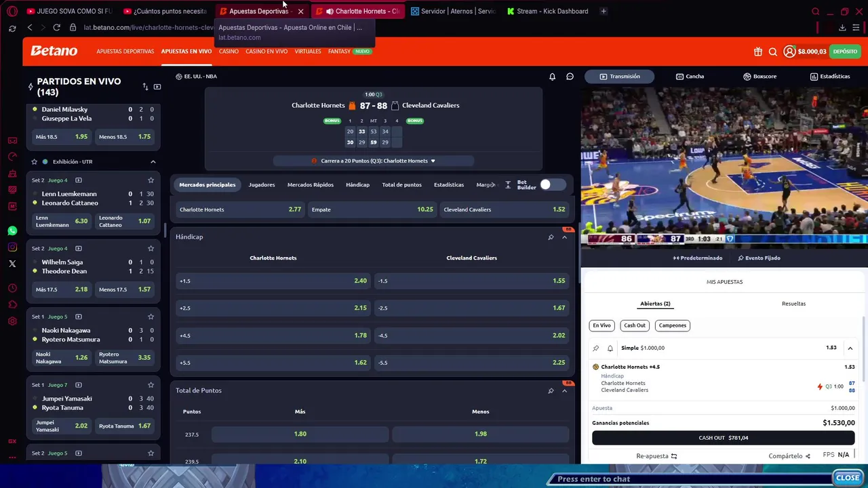This screenshot has width=868, height=488.
Task: Open the CASINO menu item
Action: pos(229,52)
